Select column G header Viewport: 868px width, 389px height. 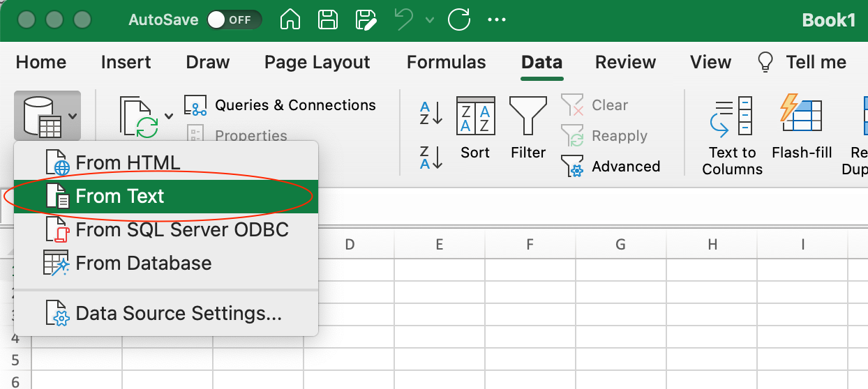click(x=620, y=245)
